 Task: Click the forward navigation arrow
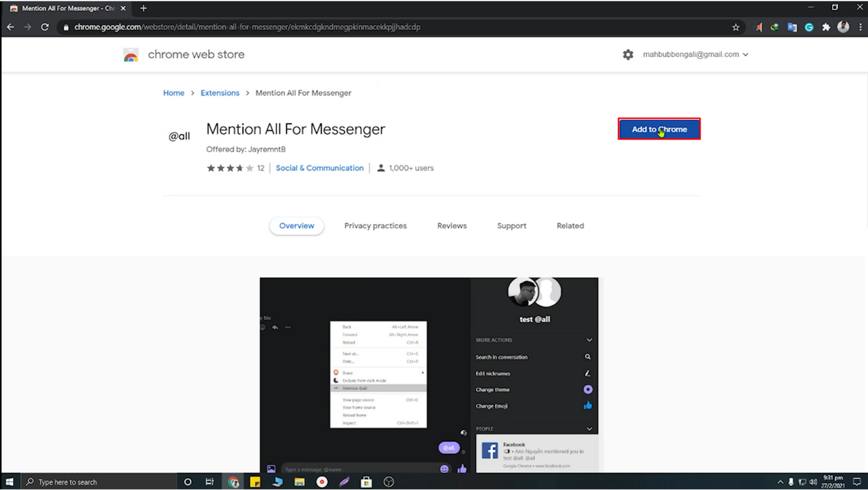(28, 27)
